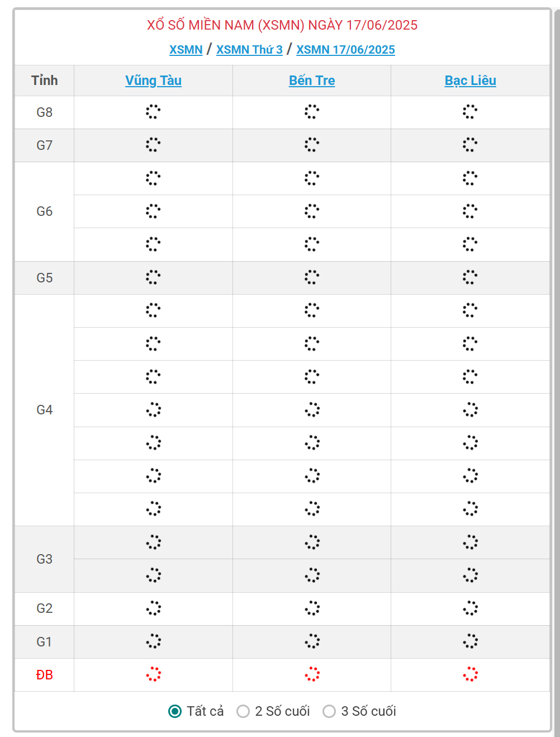Click the Bạc Liêu G5 loading spinner
560x737 pixels.
pos(470,277)
